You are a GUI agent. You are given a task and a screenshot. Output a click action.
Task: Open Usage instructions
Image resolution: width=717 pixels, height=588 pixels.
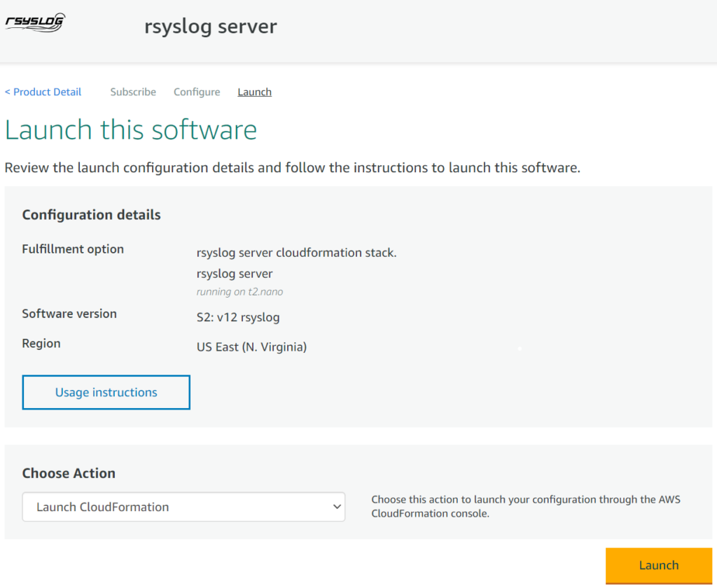pyautogui.click(x=106, y=392)
